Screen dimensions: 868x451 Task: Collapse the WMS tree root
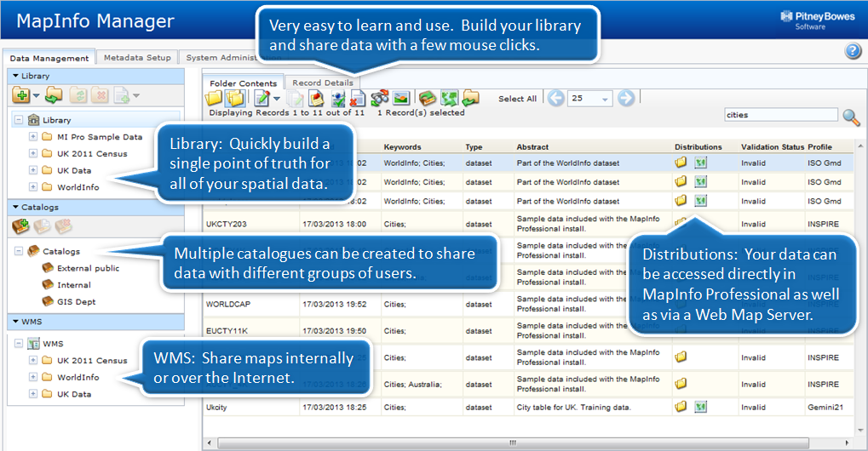[19, 343]
